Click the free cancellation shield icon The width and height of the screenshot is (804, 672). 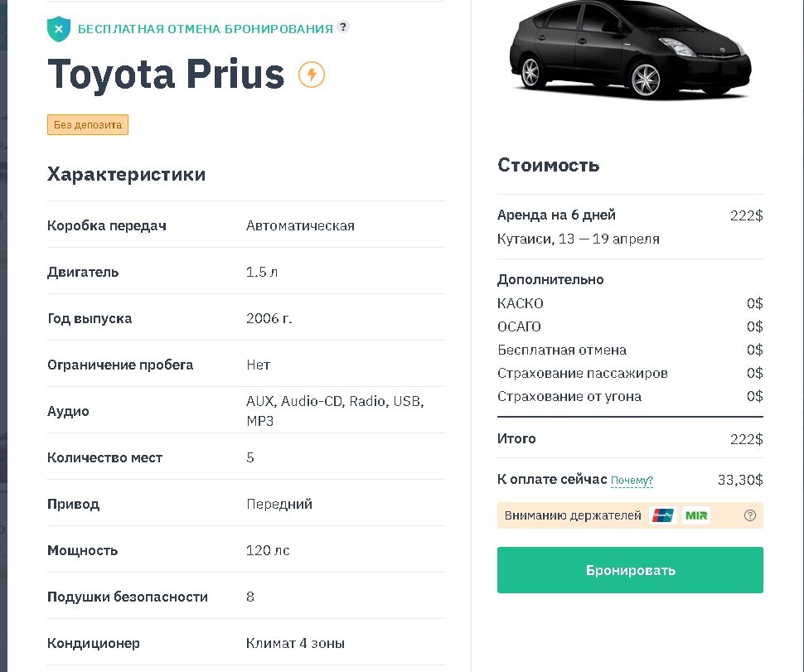[58, 29]
